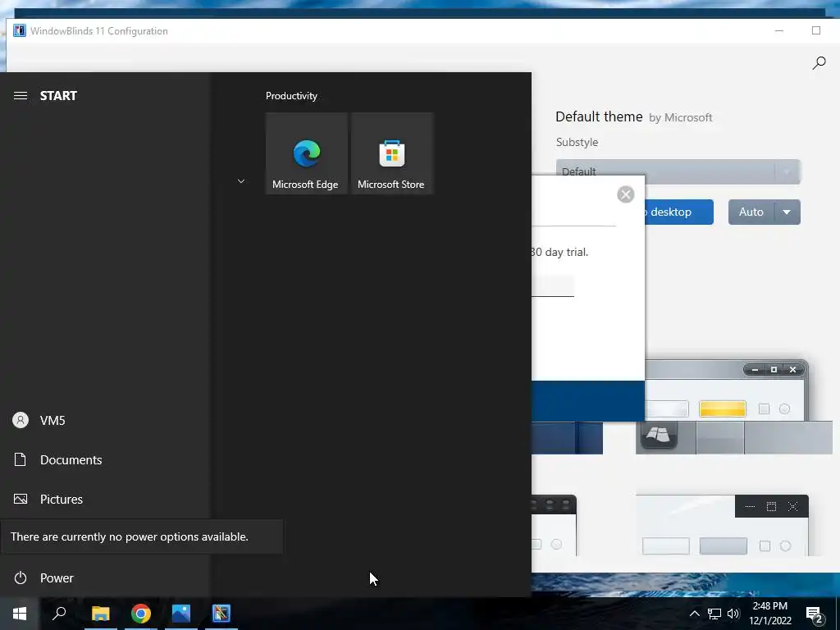
Task: Open the Substyle Default dropdown
Action: coord(678,171)
